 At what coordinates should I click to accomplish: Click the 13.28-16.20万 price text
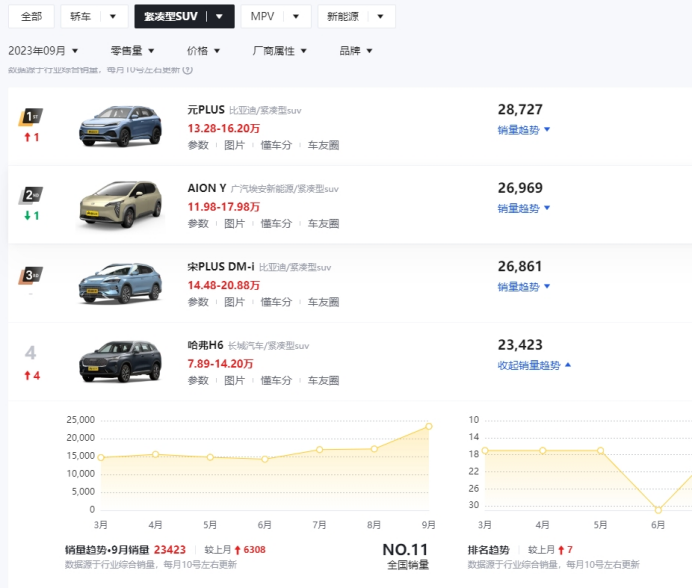coord(224,128)
